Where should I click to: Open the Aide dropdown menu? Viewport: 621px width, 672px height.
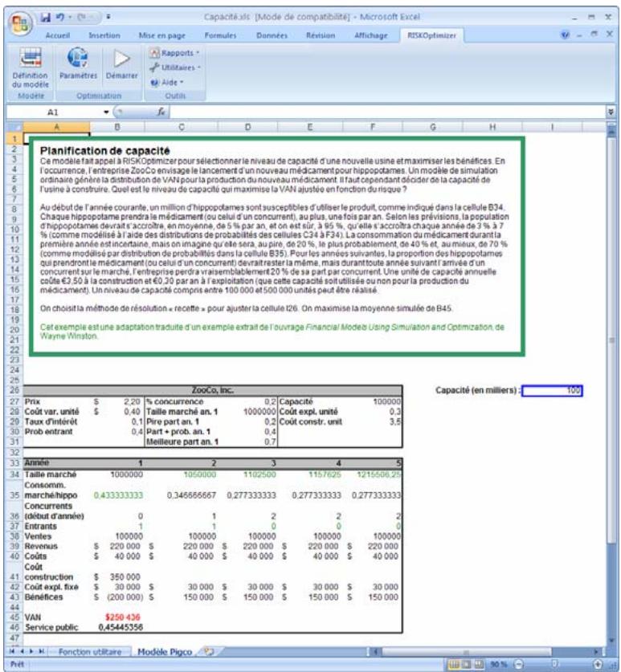(x=164, y=81)
